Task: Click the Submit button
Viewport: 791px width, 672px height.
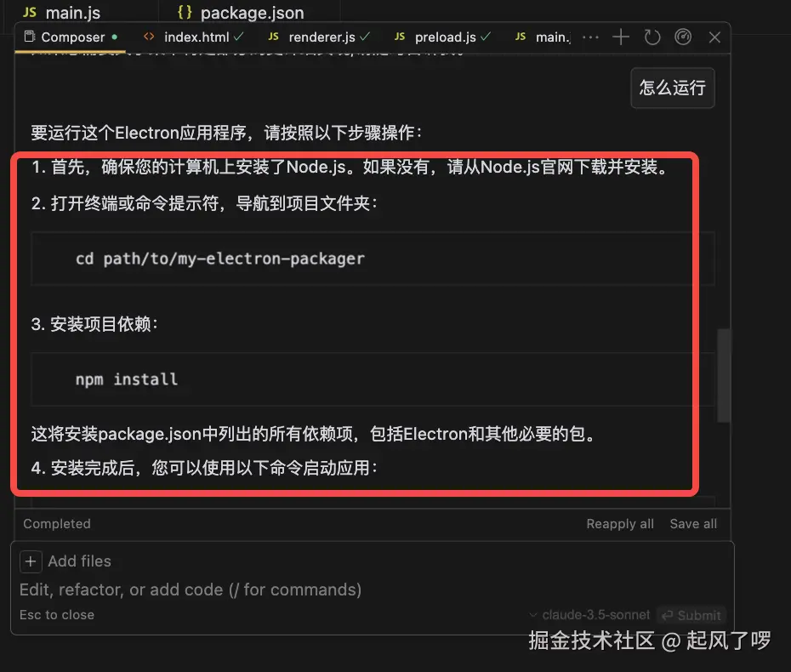Action: (x=691, y=615)
